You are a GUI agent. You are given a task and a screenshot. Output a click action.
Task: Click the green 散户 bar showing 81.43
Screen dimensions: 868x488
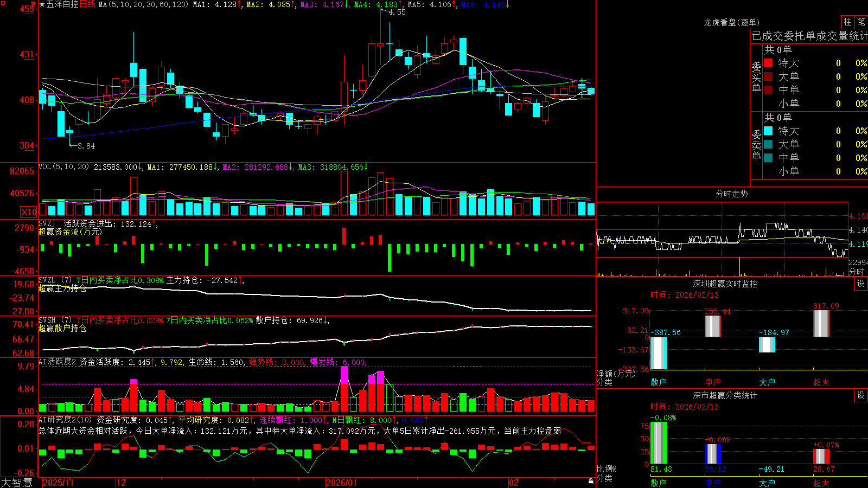[x=659, y=443]
